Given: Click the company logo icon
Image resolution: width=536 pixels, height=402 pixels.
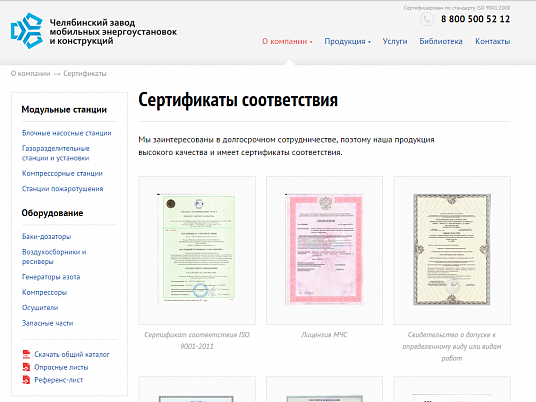Looking at the screenshot, I should pos(27,31).
